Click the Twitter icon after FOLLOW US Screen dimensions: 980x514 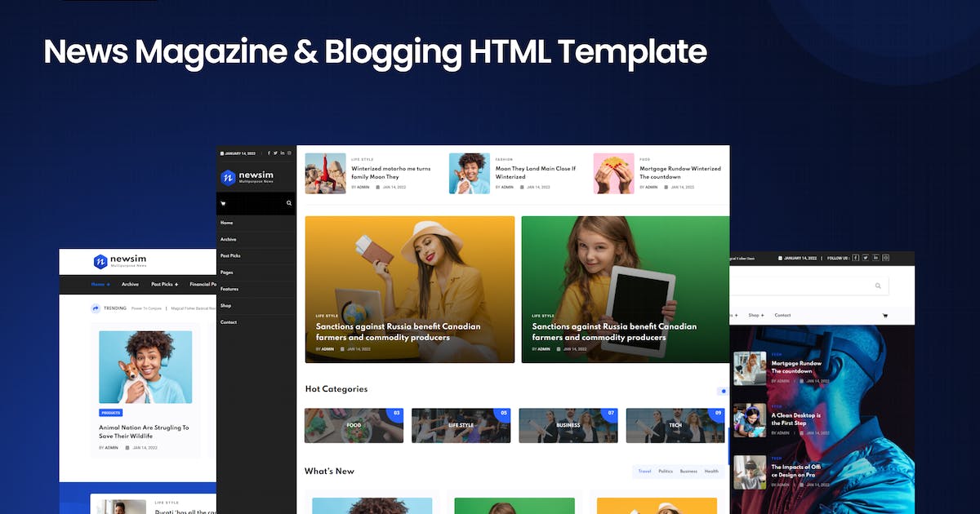coord(865,258)
